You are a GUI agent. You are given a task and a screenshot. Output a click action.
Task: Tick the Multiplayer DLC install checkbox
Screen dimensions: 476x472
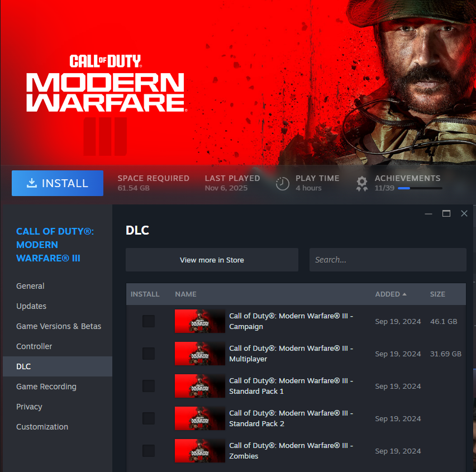(x=149, y=354)
